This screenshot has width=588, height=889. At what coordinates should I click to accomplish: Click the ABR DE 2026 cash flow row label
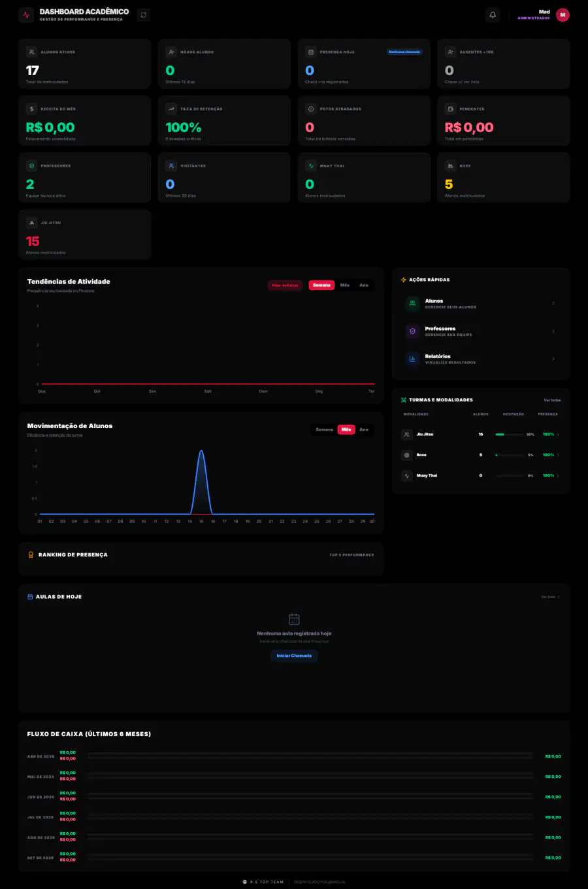click(x=41, y=756)
